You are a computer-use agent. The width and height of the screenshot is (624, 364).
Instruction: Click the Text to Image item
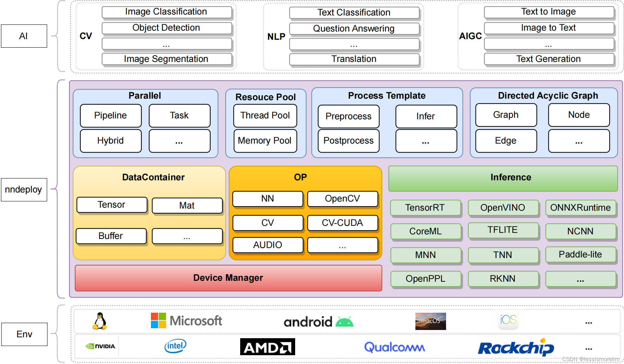548,12
